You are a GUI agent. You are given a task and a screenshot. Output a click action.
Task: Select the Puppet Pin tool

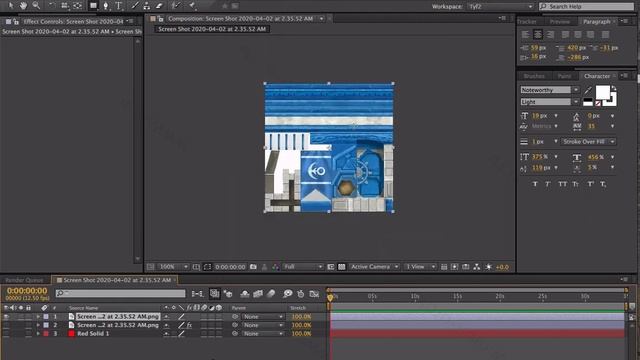(x=192, y=6)
